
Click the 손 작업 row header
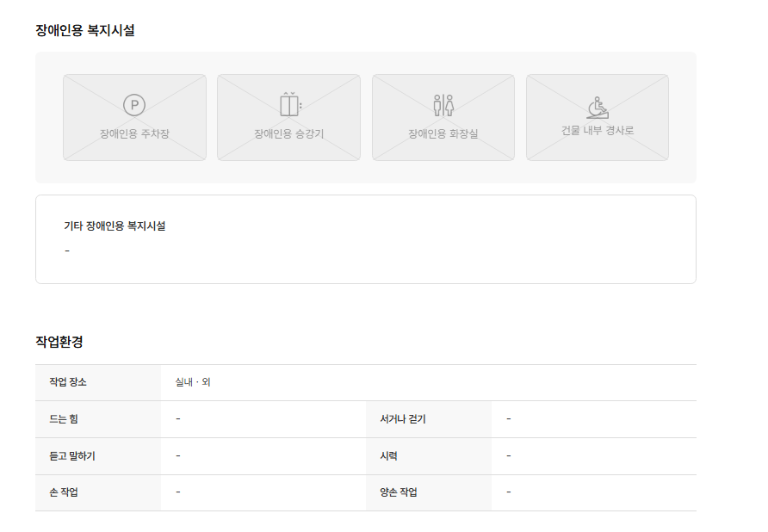(64, 492)
